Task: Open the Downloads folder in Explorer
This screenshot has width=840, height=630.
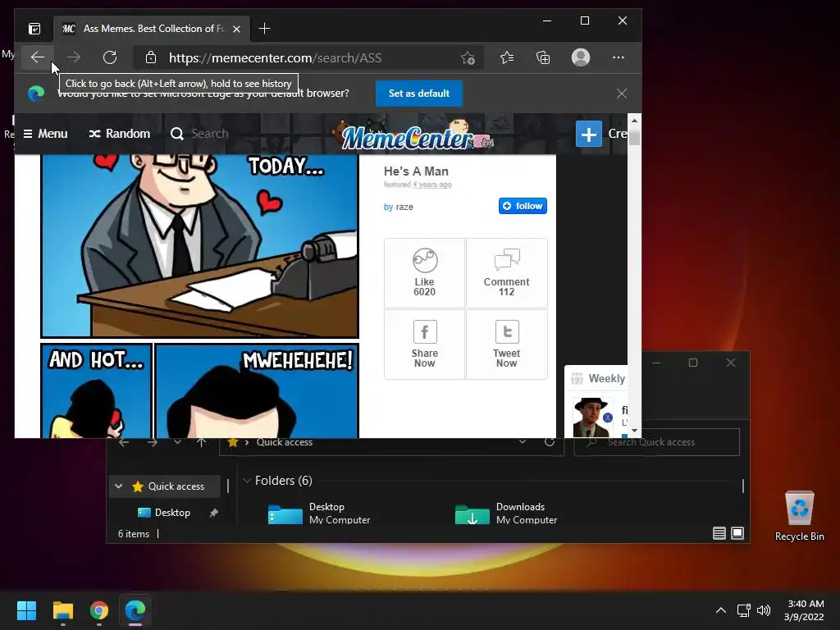Action: (x=505, y=514)
